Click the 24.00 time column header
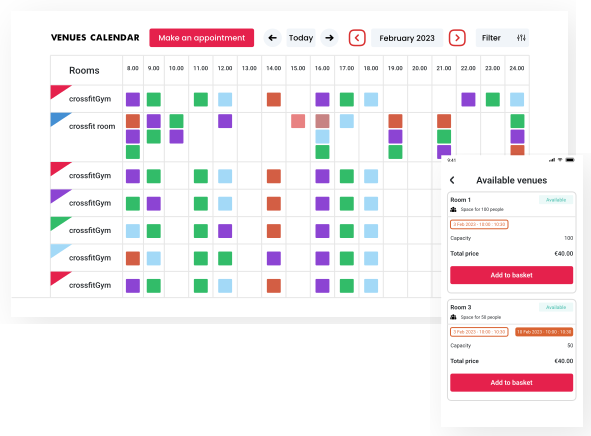Screen dimensions: 591x436 [x=517, y=68]
